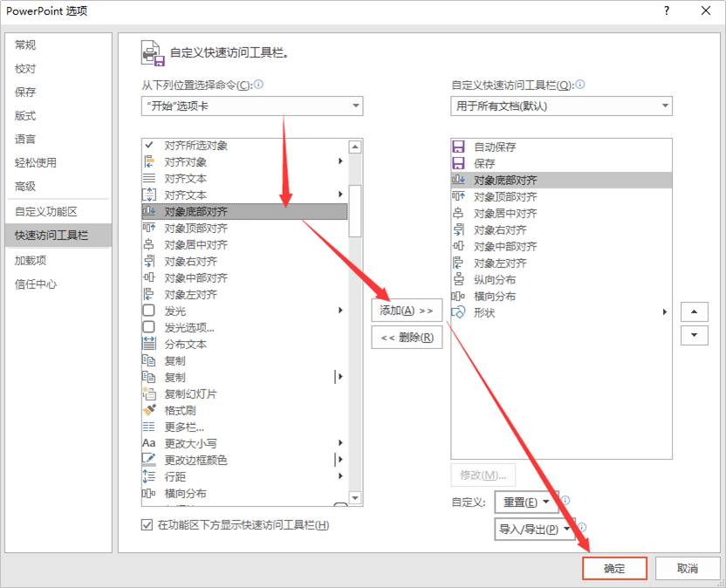Image resolution: width=726 pixels, height=588 pixels.
Task: Open the 导入/导出(P) dropdown button
Action: click(535, 530)
